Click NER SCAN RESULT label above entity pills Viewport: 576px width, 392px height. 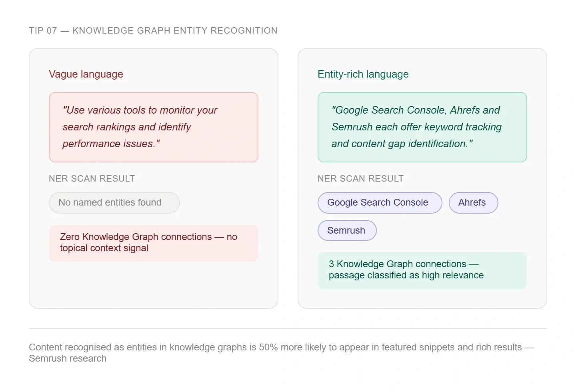pos(360,179)
